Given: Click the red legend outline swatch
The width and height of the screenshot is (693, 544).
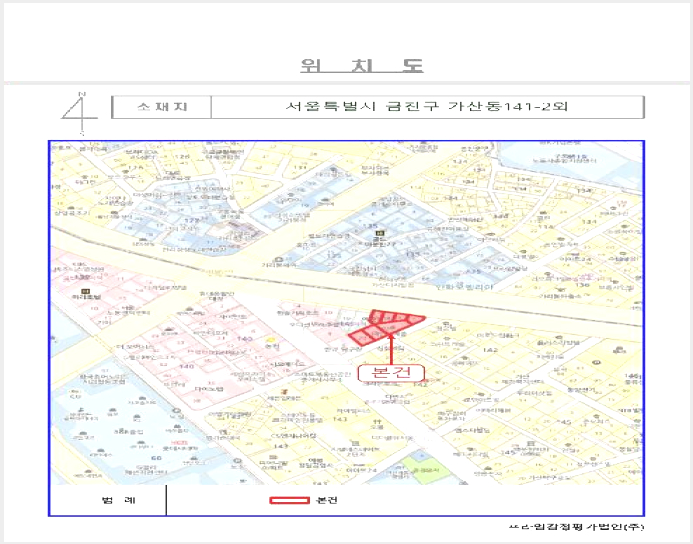Looking at the screenshot, I should [x=289, y=500].
